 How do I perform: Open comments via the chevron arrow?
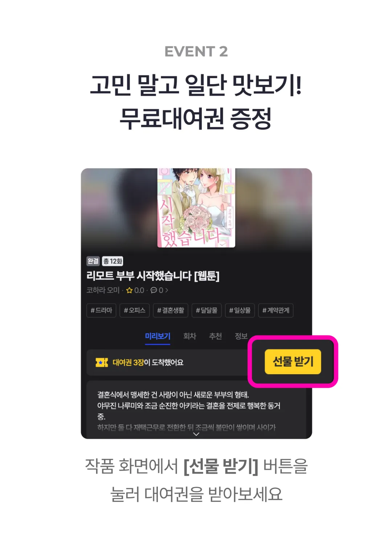point(167,290)
